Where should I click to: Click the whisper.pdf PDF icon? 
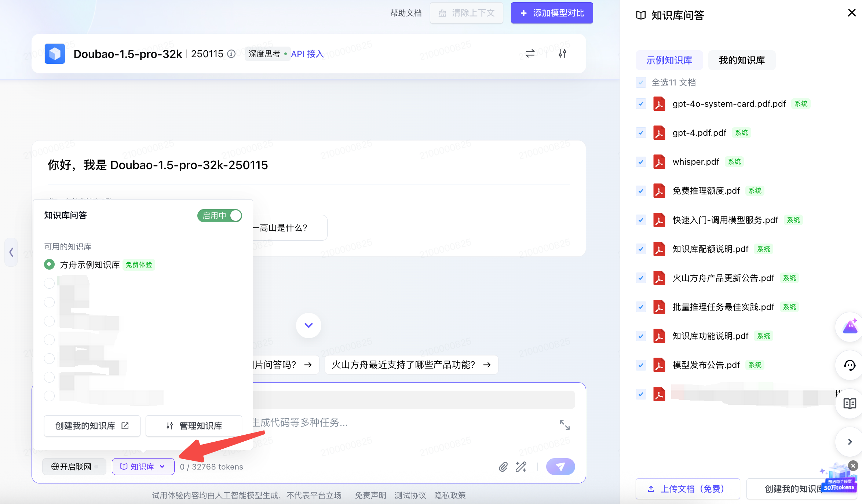(659, 162)
